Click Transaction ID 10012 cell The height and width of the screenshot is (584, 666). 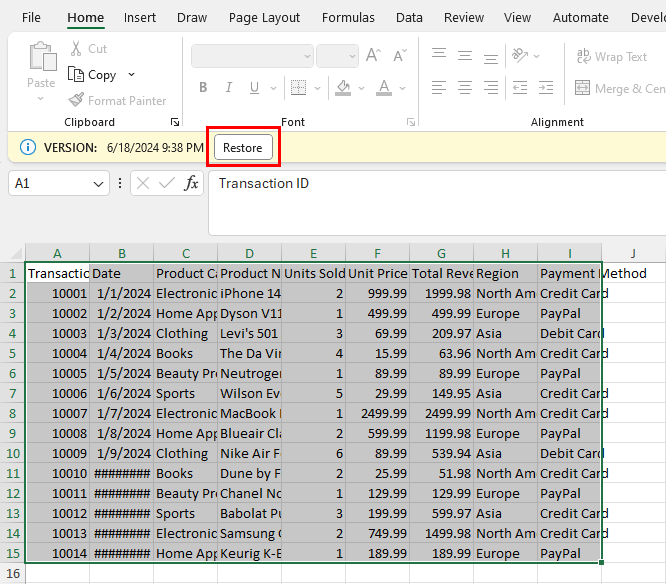(x=57, y=513)
